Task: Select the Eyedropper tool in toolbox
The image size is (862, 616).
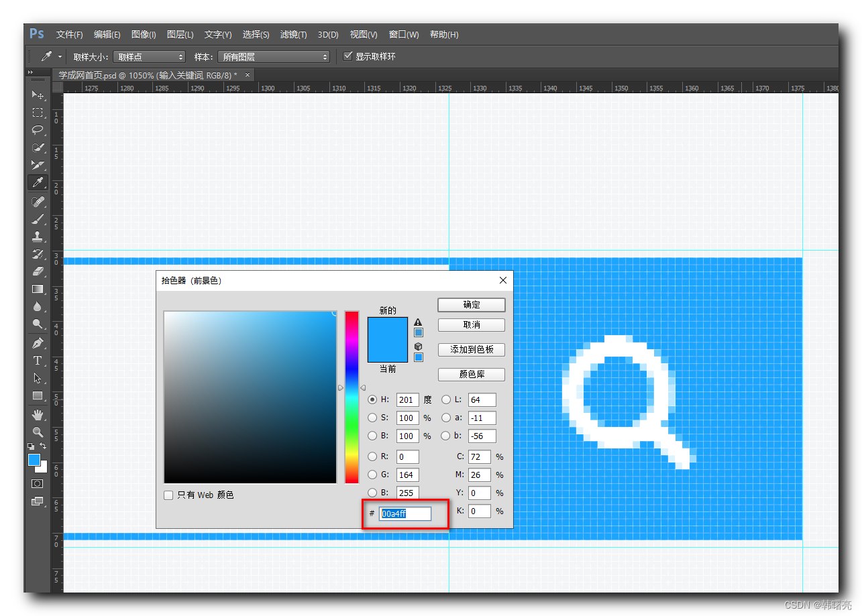Action: tap(38, 182)
